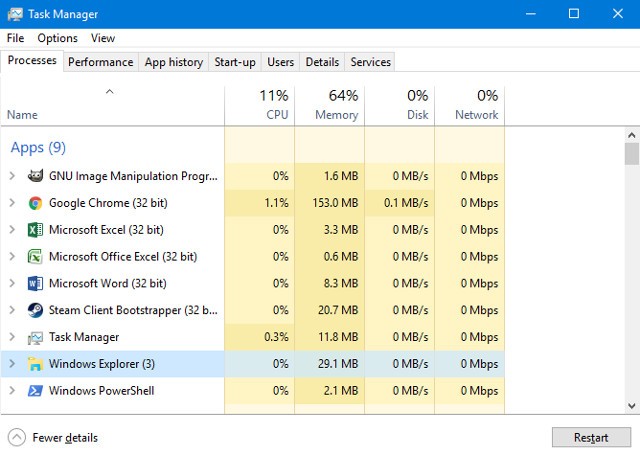The height and width of the screenshot is (455, 640).
Task: Click the Windows PowerShell icon
Action: [35, 391]
